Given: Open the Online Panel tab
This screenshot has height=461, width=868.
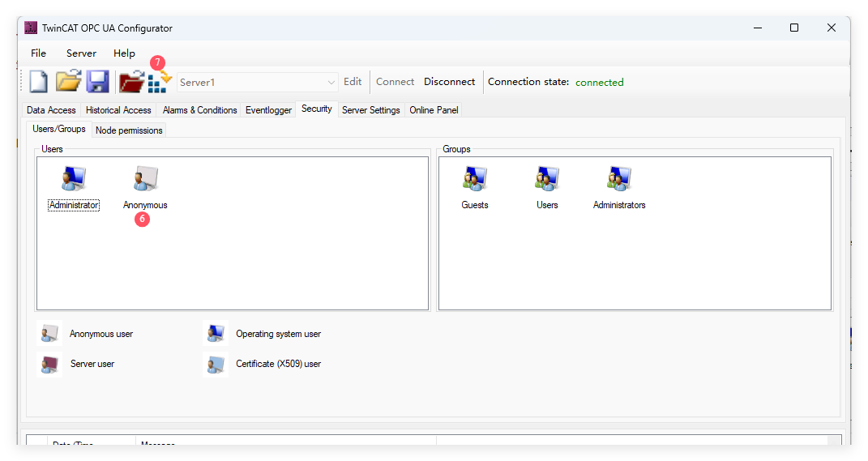Looking at the screenshot, I should pos(434,110).
